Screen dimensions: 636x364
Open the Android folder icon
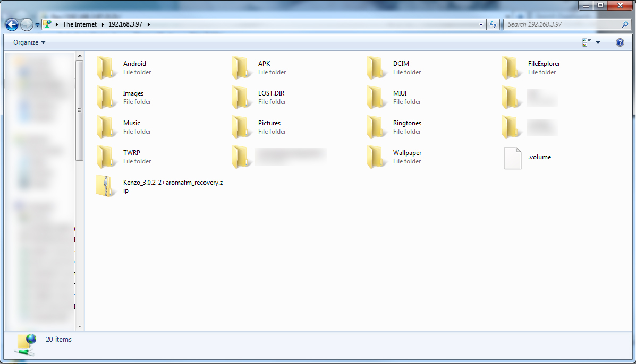[105, 67]
